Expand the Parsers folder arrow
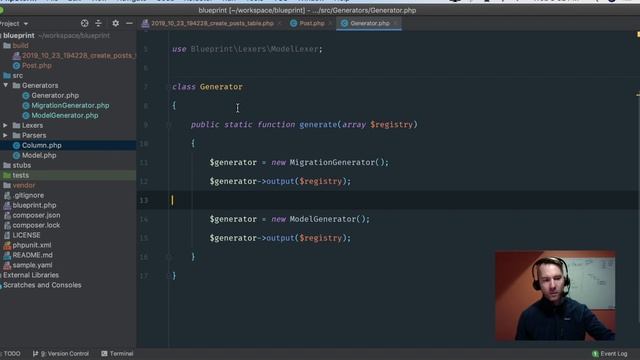Screen dimensions: 640x360 coord(5,135)
